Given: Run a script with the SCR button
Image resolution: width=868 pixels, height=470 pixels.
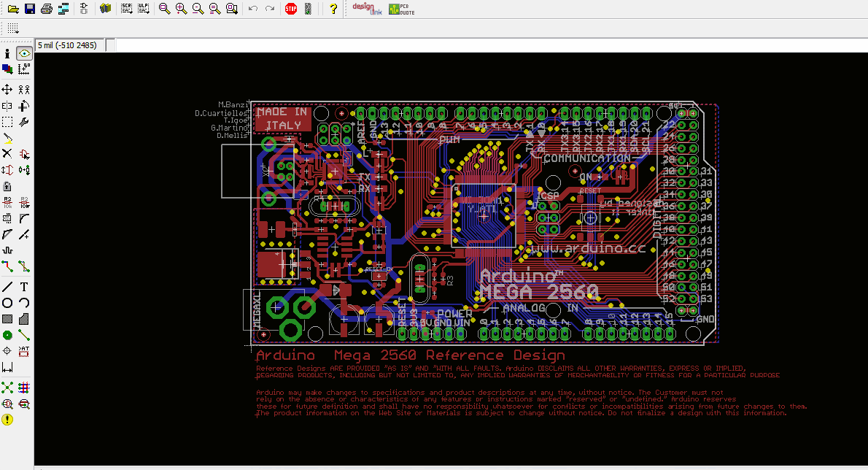Looking at the screenshot, I should point(126,9).
